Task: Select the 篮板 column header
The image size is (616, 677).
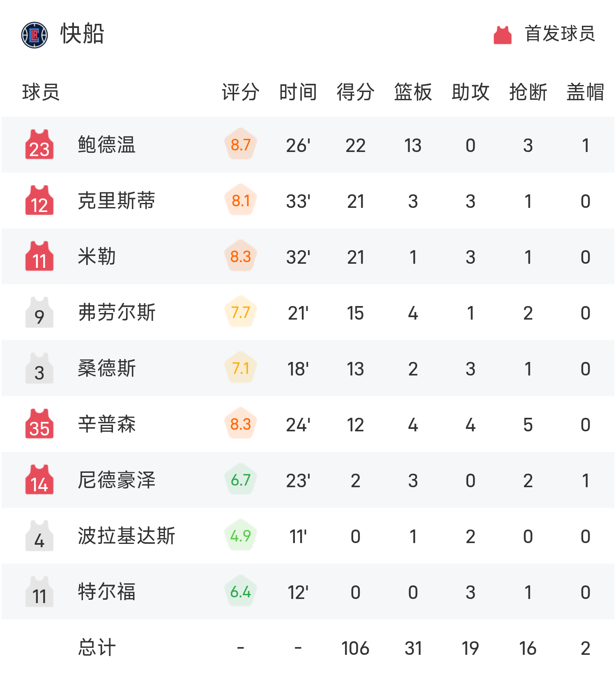Action: click(413, 92)
